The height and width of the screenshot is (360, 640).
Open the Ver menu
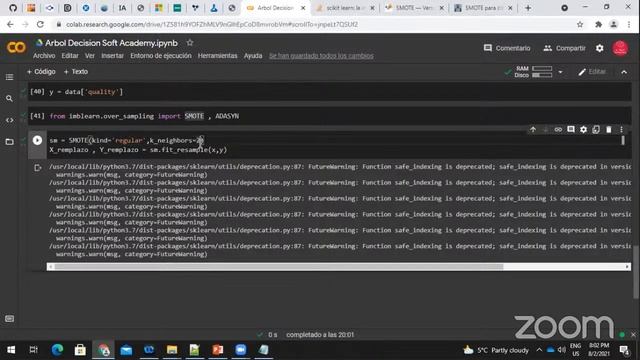(90, 56)
